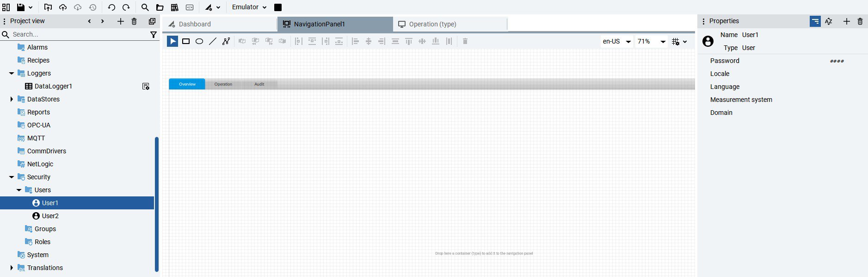Select the pointer selection tool

click(x=172, y=41)
